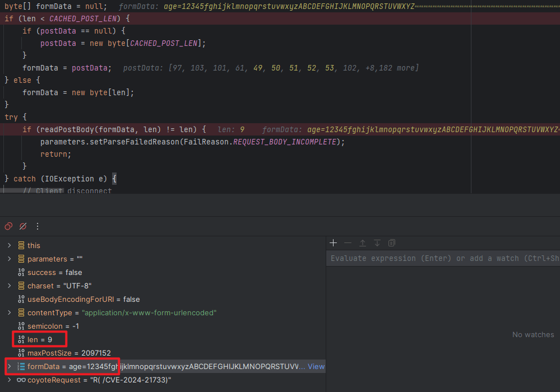Add a new watch with plus icon

pos(333,243)
